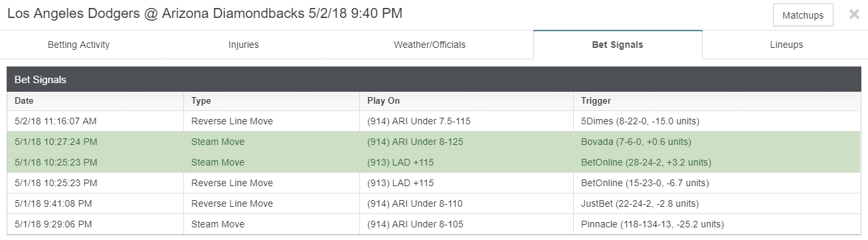868x240 pixels.
Task: Select the Bet Signals tab
Action: (x=618, y=45)
